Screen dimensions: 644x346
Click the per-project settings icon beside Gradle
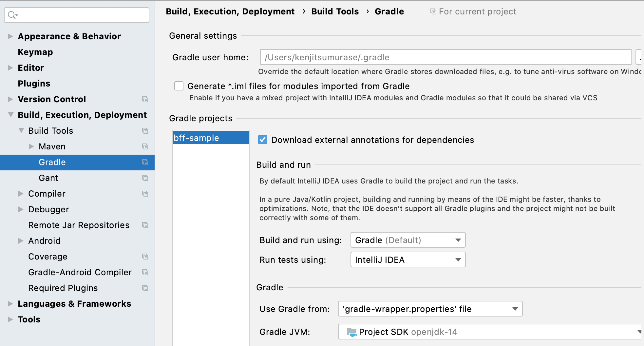point(145,162)
